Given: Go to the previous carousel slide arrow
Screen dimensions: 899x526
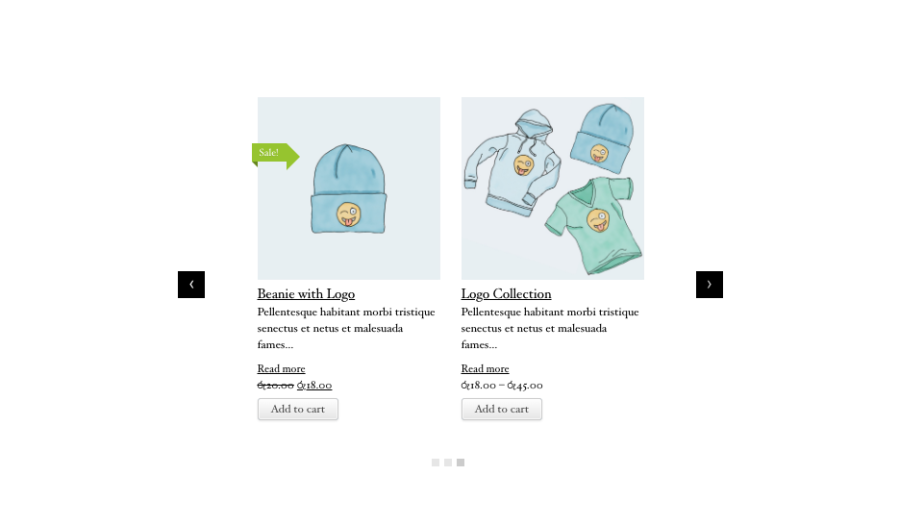Looking at the screenshot, I should click(191, 285).
